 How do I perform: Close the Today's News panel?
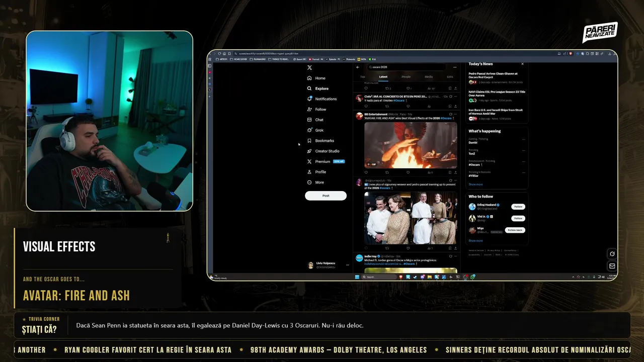tap(522, 64)
